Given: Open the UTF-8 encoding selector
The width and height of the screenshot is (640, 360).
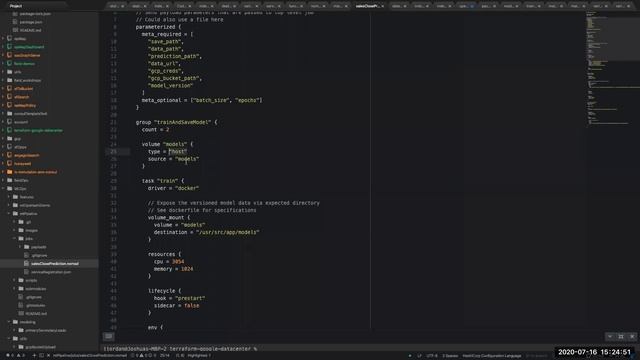Looking at the screenshot, I should tap(432, 356).
